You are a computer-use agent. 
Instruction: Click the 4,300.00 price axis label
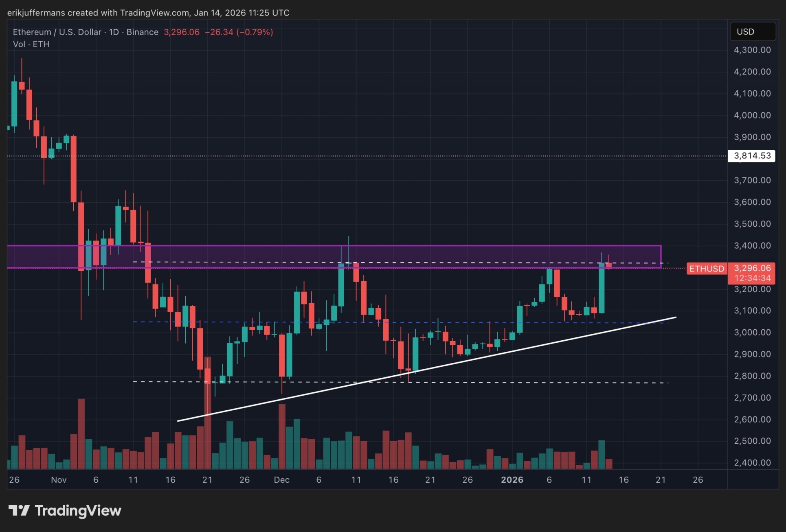752,50
